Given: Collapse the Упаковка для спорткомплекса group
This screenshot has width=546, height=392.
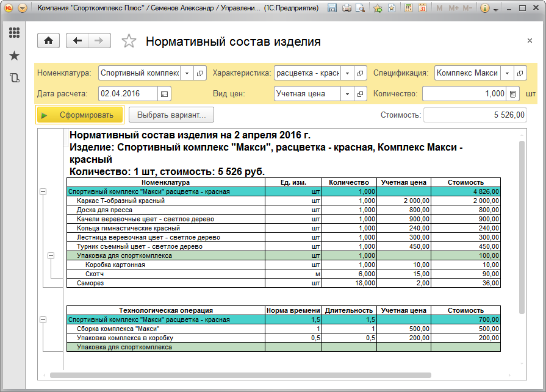Looking at the screenshot, I should point(52,256).
